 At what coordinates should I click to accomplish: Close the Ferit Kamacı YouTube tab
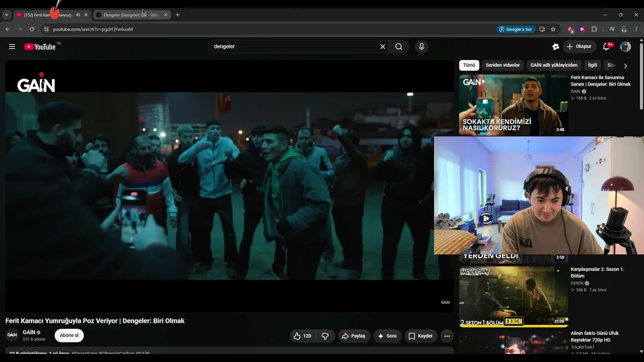coord(86,15)
